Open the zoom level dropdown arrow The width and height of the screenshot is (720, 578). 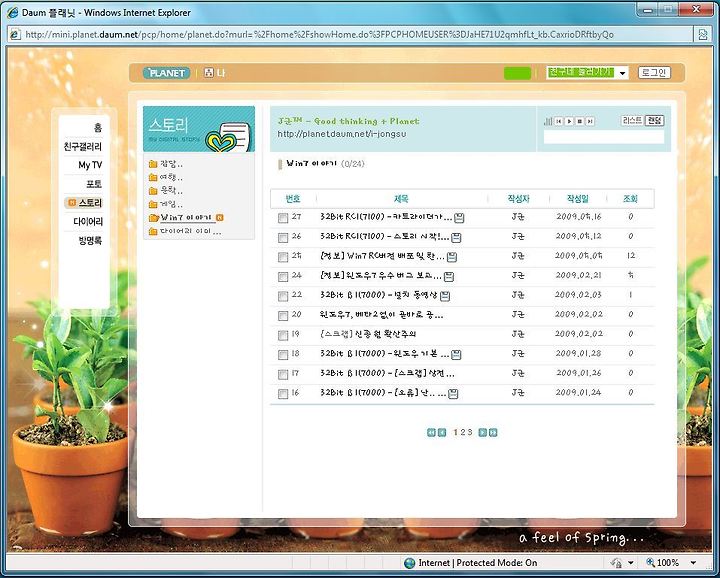pyautogui.click(x=693, y=563)
